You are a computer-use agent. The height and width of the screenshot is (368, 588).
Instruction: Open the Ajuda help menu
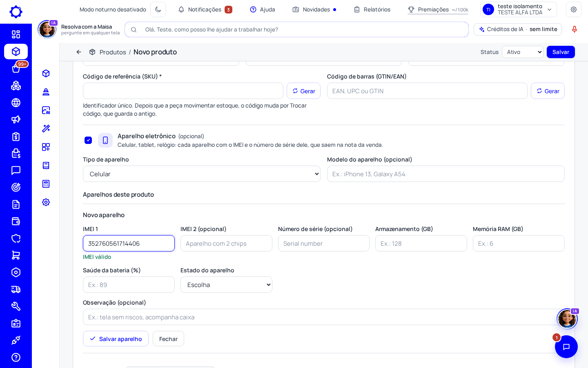click(x=263, y=9)
